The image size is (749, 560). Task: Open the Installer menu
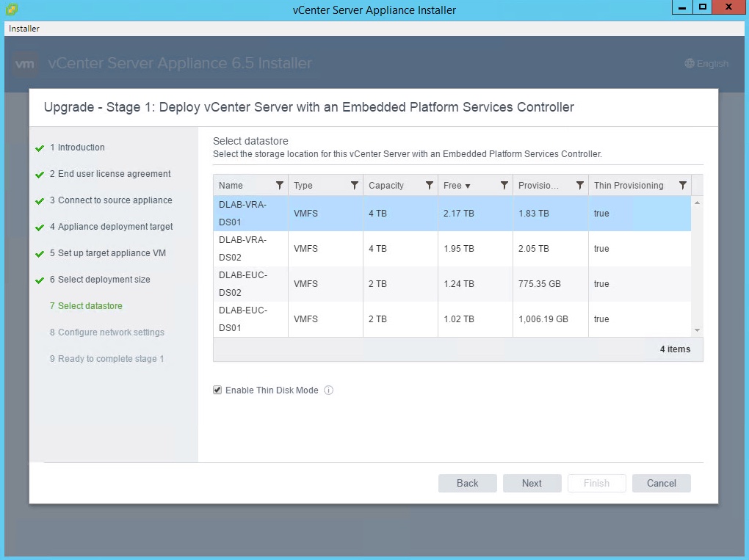[x=24, y=29]
